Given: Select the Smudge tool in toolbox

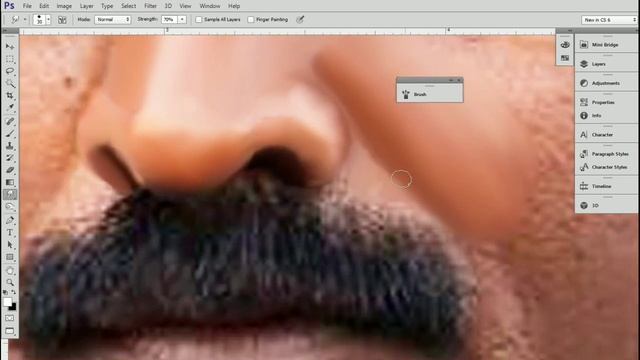Looking at the screenshot, I should coord(10,194).
